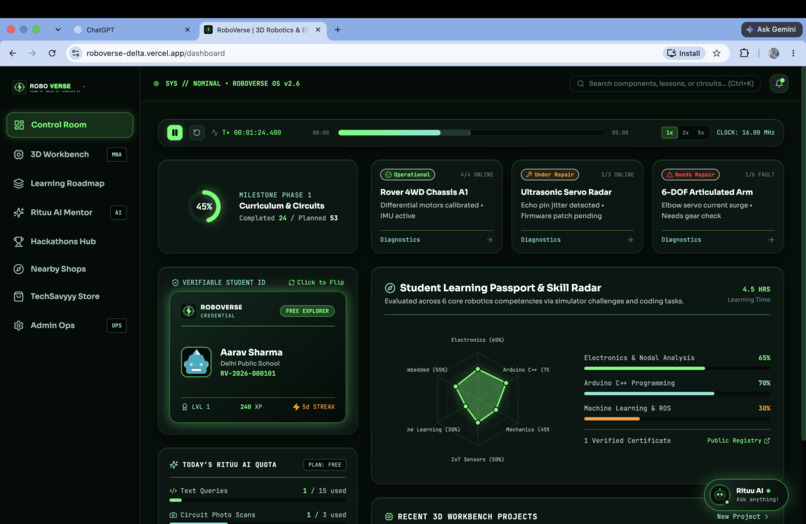Open the Chrome profile avatar
This screenshot has width=806, height=524.
coord(774,53)
